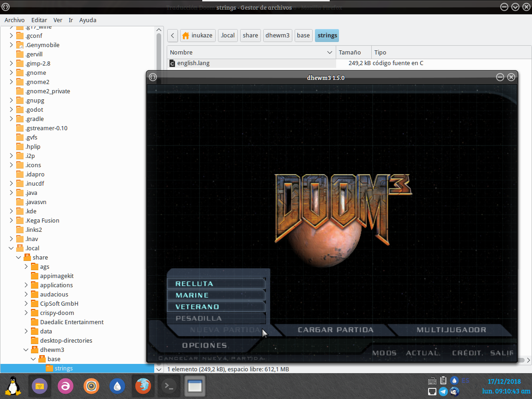Open the Ver menu
The width and height of the screenshot is (532, 399).
tap(58, 20)
